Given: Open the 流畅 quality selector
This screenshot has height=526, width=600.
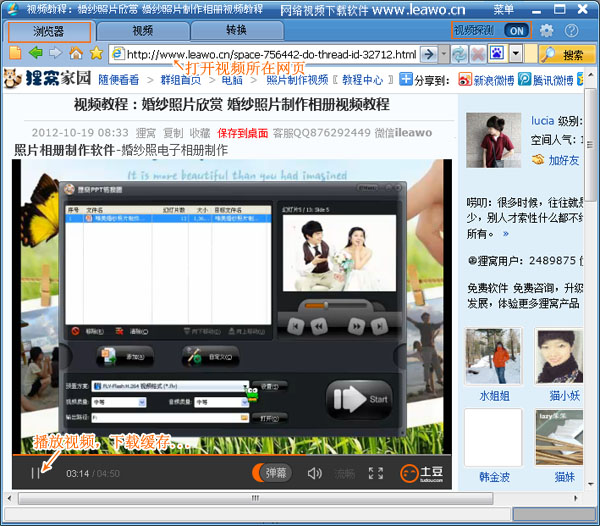Looking at the screenshot, I should coord(344,474).
